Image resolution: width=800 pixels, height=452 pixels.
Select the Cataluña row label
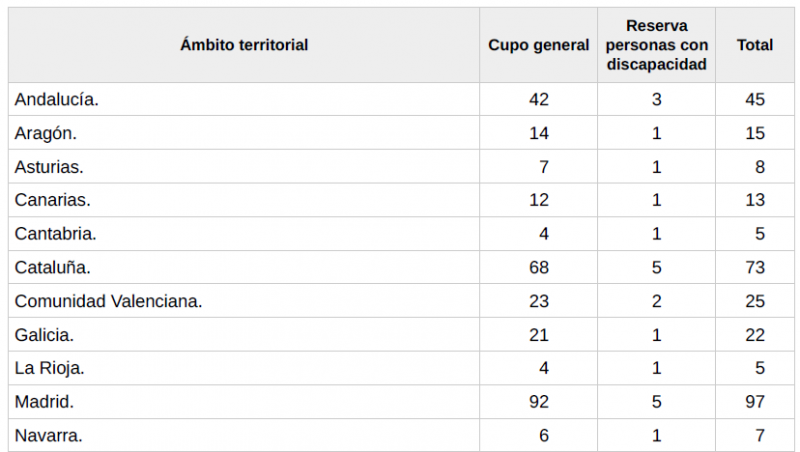click(x=53, y=267)
